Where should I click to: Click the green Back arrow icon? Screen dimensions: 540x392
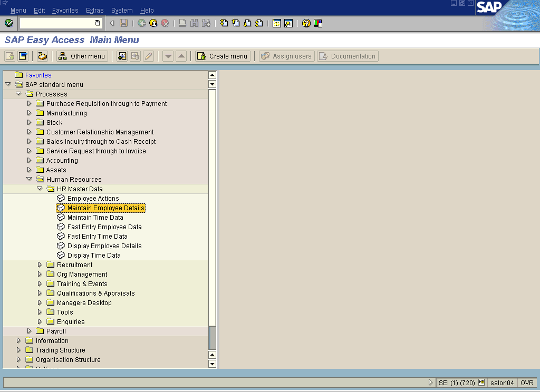click(141, 23)
